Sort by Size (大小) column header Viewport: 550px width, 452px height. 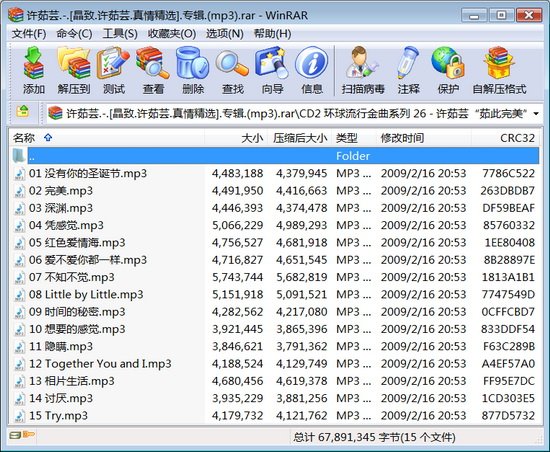click(236, 138)
